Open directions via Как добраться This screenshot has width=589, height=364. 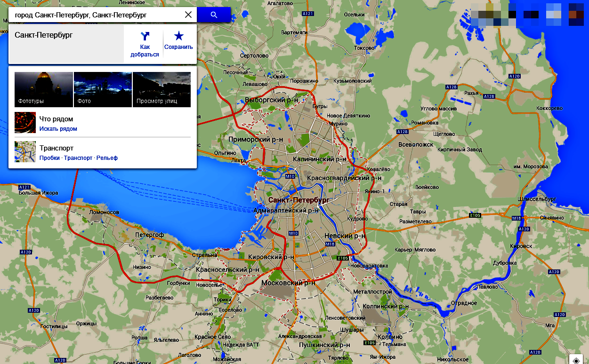[x=145, y=45]
